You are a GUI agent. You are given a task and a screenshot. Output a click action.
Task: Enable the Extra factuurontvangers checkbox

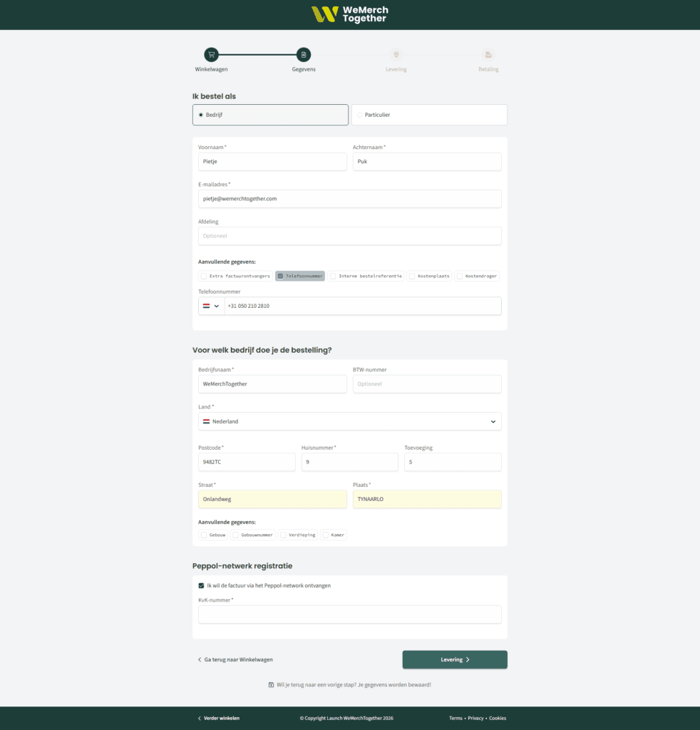pyautogui.click(x=204, y=276)
